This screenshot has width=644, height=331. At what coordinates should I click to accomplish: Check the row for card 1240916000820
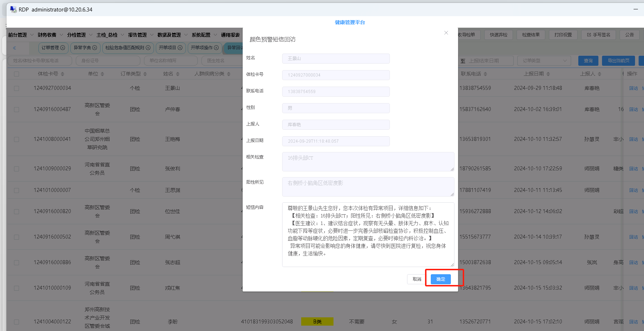point(17,212)
